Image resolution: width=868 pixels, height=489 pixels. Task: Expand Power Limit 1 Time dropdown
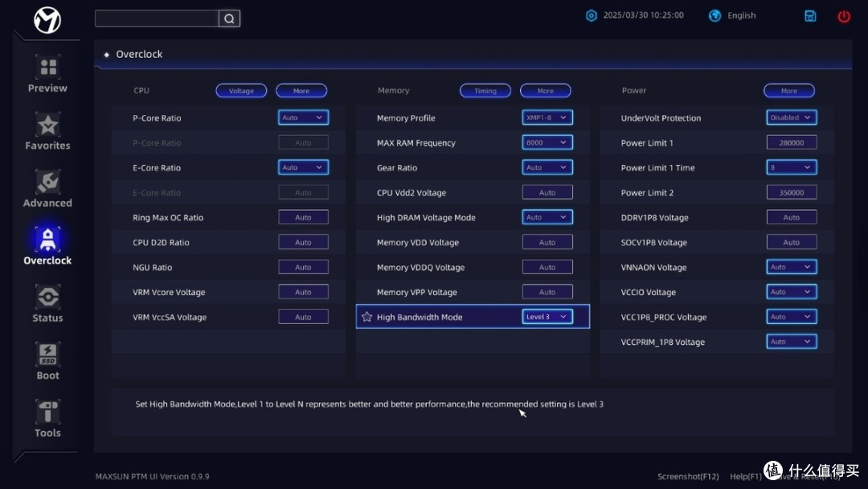[x=792, y=167]
